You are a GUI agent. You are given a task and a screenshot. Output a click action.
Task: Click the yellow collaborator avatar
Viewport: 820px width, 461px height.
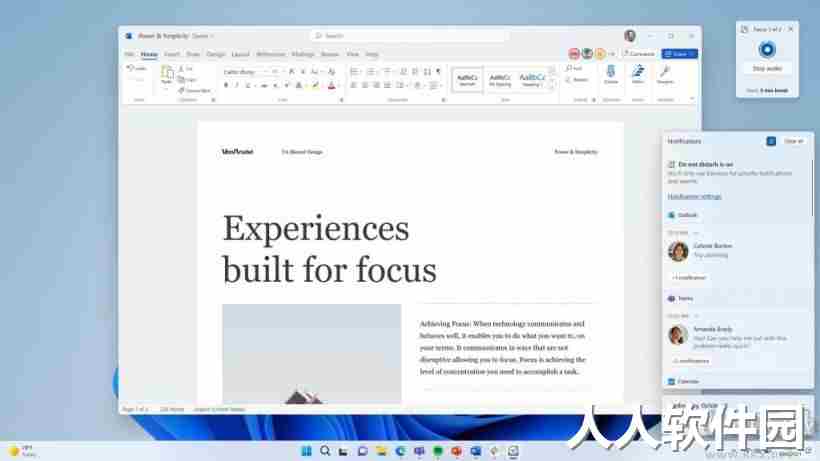[600, 54]
